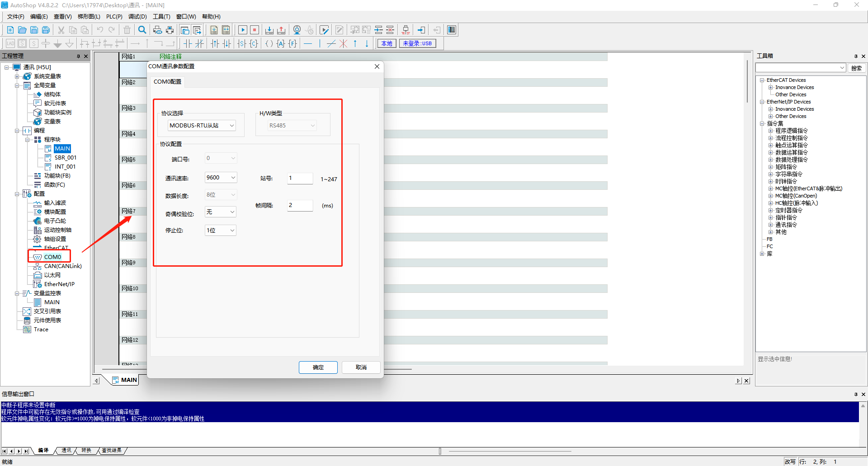Insert a normally open contact
The width and height of the screenshot is (868, 466).
pyautogui.click(x=188, y=43)
